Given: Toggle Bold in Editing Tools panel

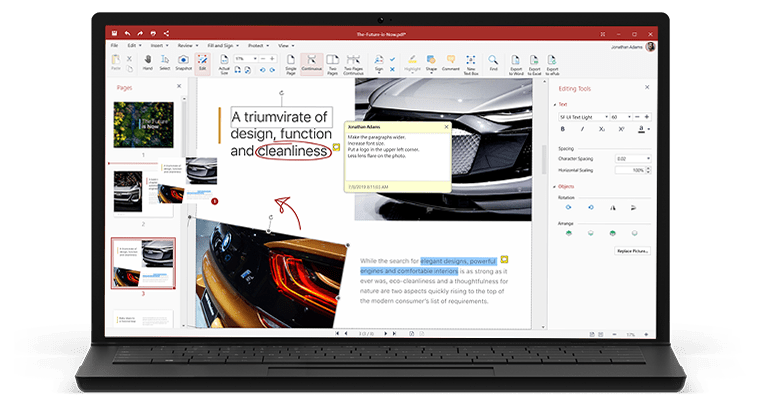Looking at the screenshot, I should 563,129.
